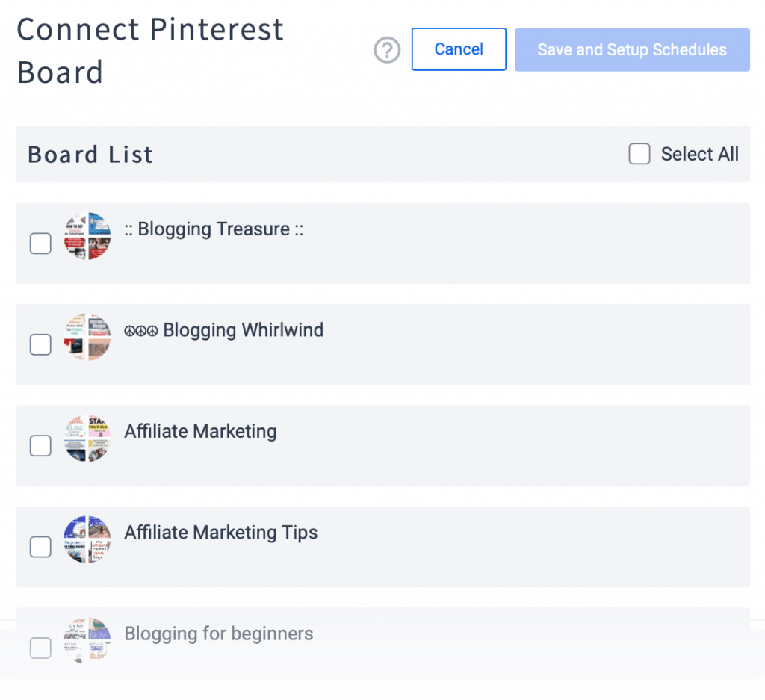This screenshot has height=700, width=765.
Task: Enable the Select All checkbox
Action: click(x=639, y=154)
